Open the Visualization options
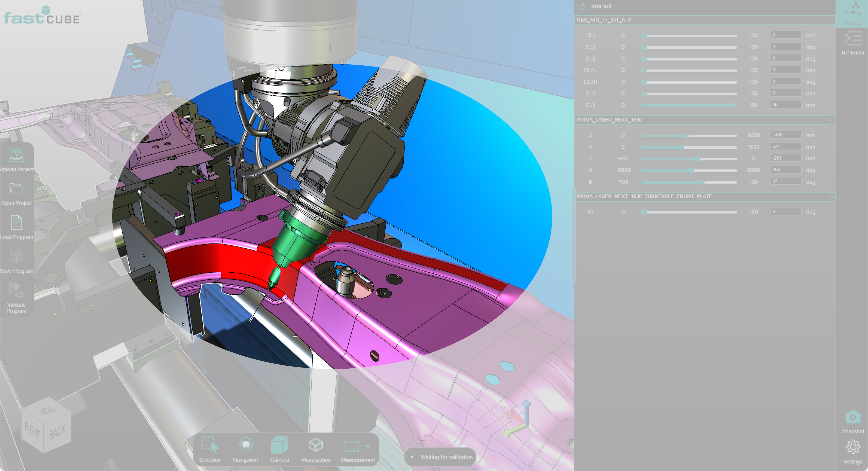The image size is (868, 471). point(316,445)
